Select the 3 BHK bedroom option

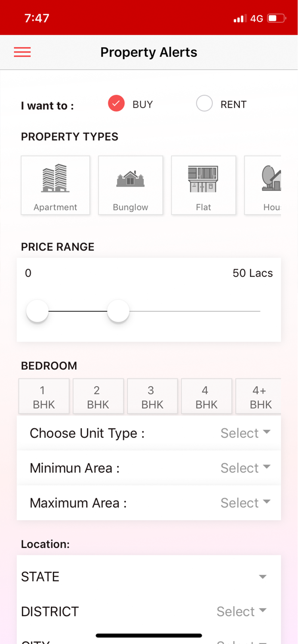click(152, 396)
